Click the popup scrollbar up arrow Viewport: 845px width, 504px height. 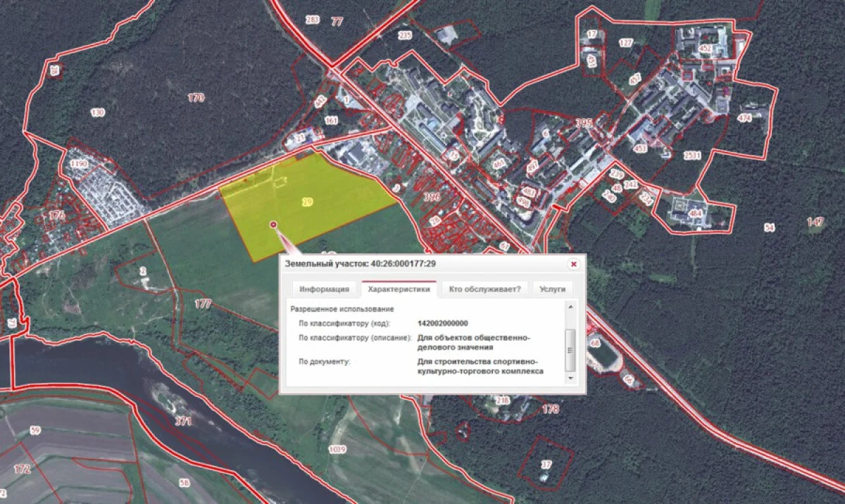coord(570,305)
